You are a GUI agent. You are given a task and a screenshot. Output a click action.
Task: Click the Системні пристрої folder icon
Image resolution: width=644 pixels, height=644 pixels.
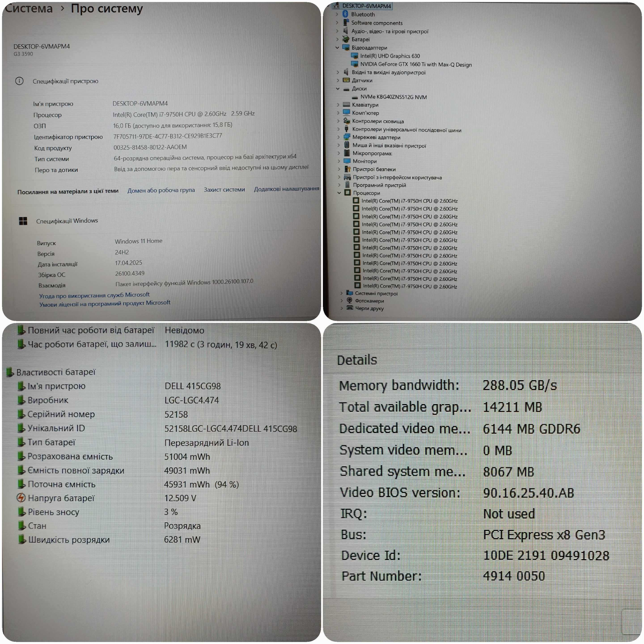pos(350,293)
